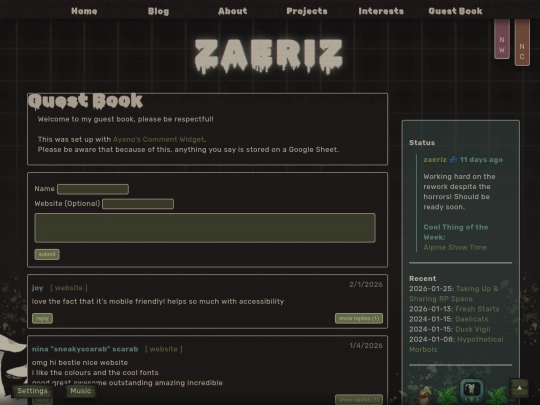
Task: Open the Music panel
Action: point(81,391)
